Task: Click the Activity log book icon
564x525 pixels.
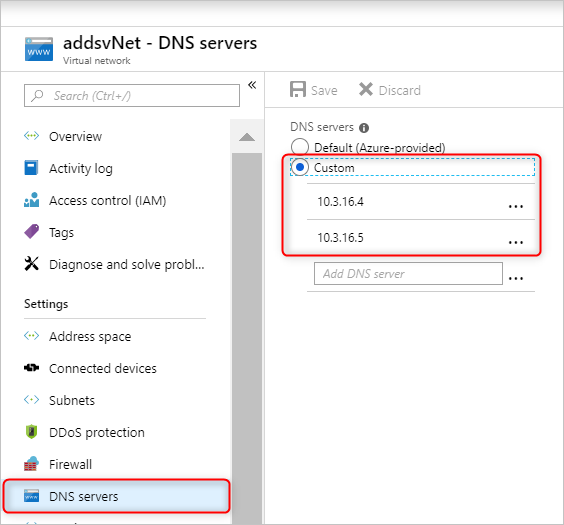Action: pyautogui.click(x=31, y=168)
